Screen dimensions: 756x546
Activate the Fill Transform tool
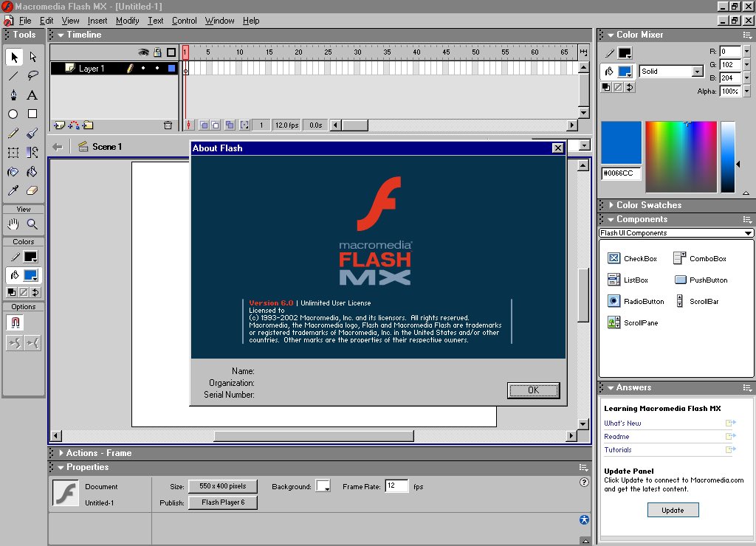tap(32, 152)
